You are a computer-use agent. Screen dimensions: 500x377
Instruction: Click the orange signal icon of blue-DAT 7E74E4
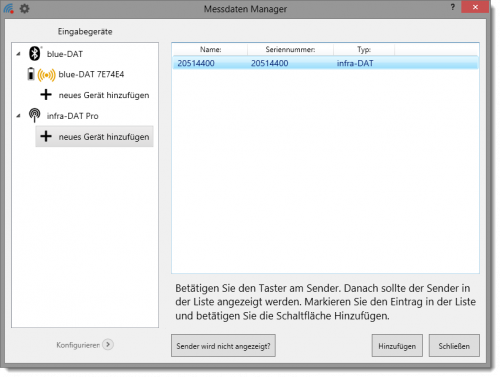[46, 75]
